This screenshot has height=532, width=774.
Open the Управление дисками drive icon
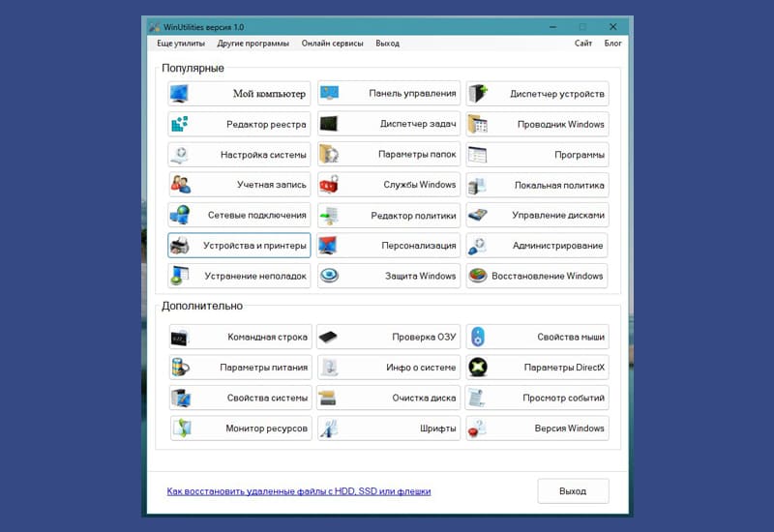point(477,215)
